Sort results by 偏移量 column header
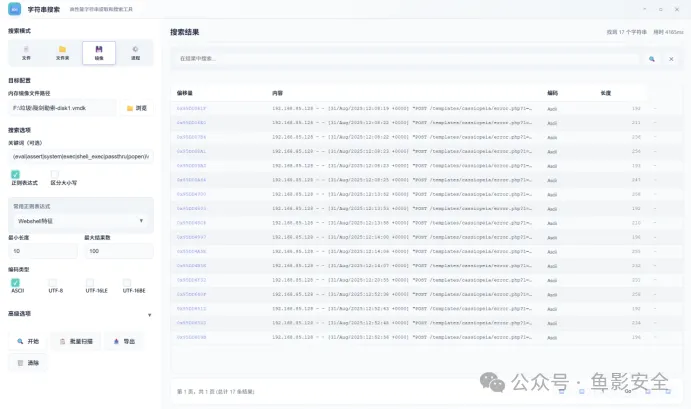 (x=185, y=92)
